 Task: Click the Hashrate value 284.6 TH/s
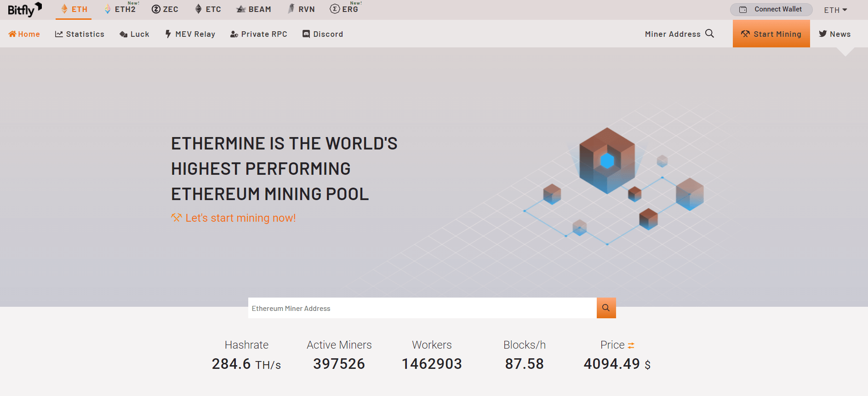[246, 364]
